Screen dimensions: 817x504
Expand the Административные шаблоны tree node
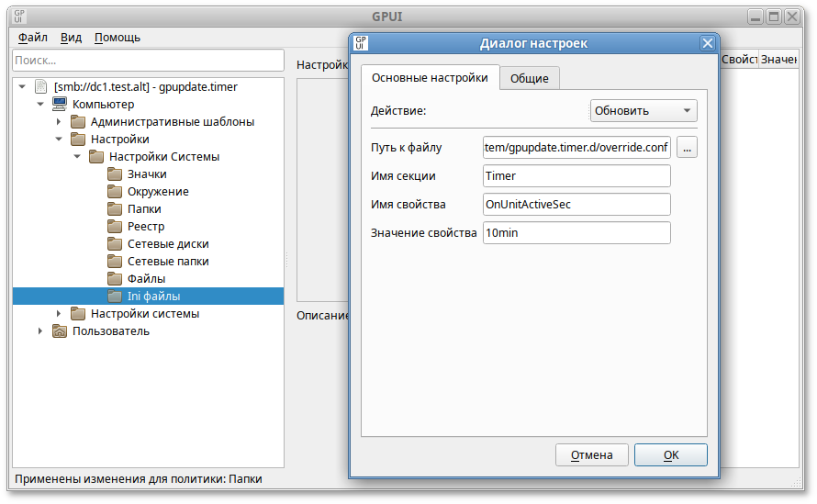point(59,122)
